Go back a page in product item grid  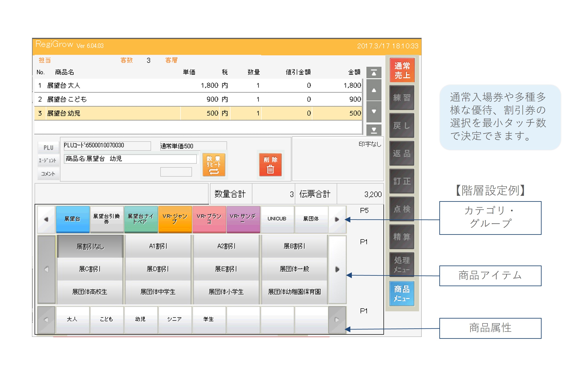coord(46,269)
